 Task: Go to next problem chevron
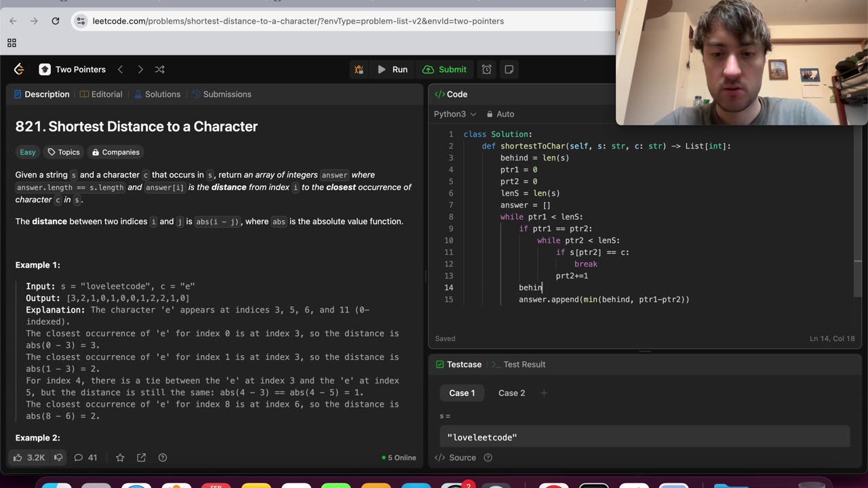point(140,69)
